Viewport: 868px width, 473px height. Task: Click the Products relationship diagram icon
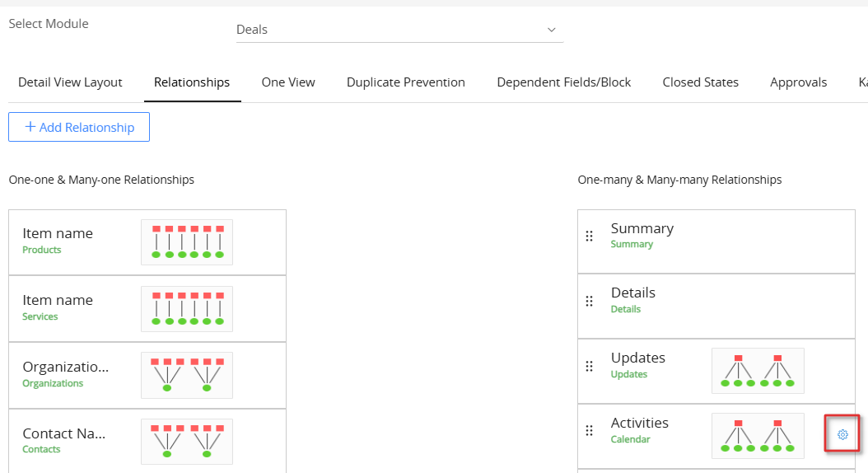click(x=187, y=242)
